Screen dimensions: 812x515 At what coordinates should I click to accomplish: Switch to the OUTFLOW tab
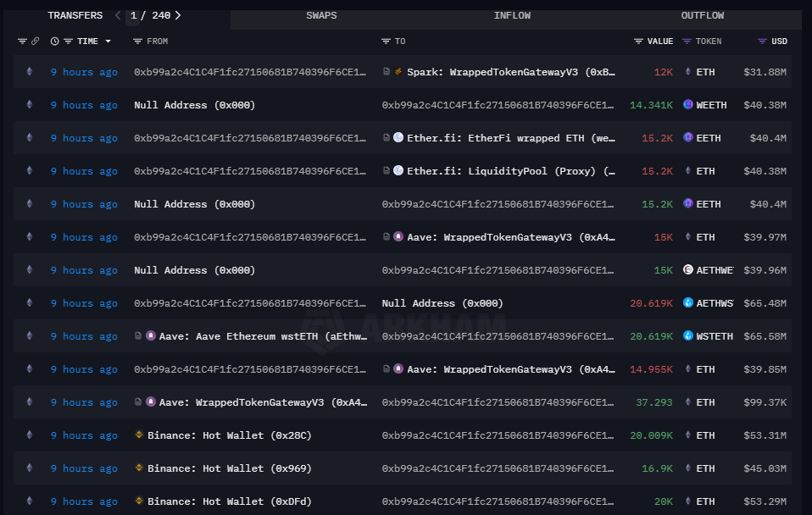click(x=702, y=15)
